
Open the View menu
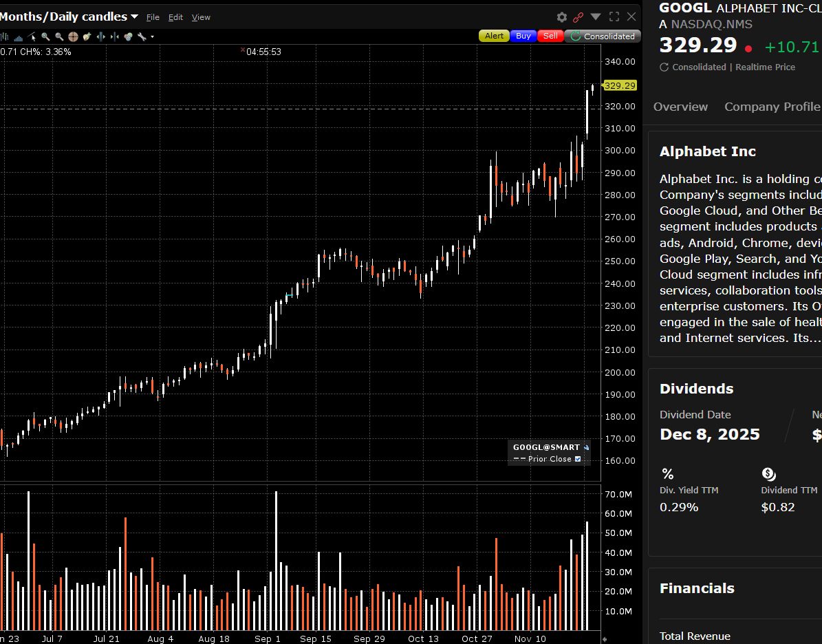point(201,17)
